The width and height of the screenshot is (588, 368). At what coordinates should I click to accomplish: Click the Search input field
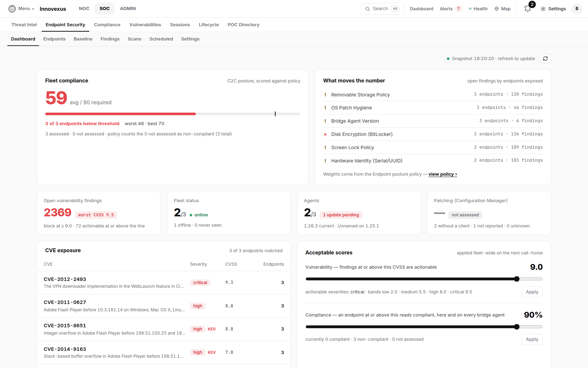click(x=382, y=9)
